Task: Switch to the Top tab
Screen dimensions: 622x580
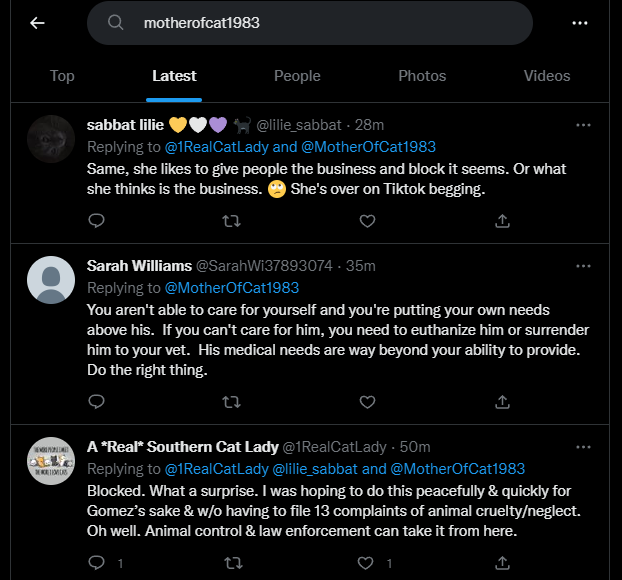Action: point(62,76)
